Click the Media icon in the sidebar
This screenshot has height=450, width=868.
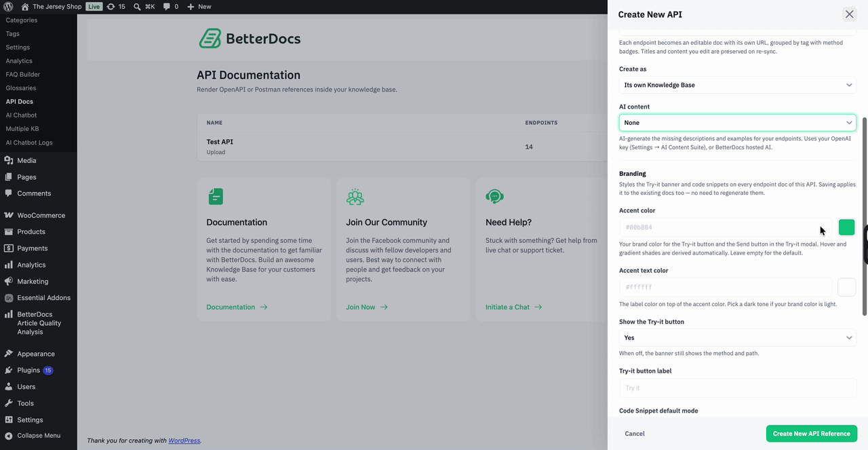click(9, 161)
